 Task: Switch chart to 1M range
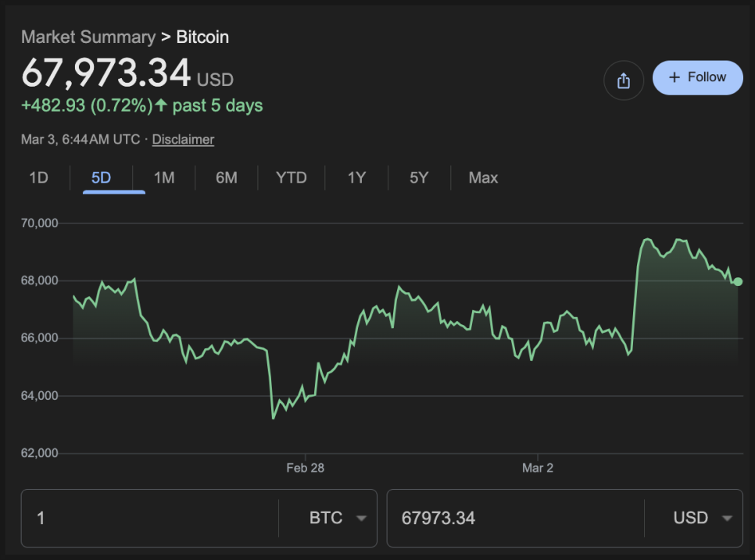coord(164,178)
